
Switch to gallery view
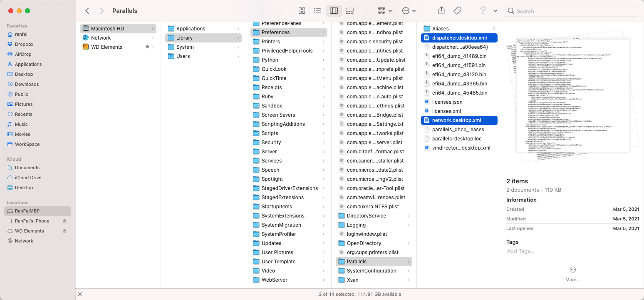pyautogui.click(x=349, y=11)
